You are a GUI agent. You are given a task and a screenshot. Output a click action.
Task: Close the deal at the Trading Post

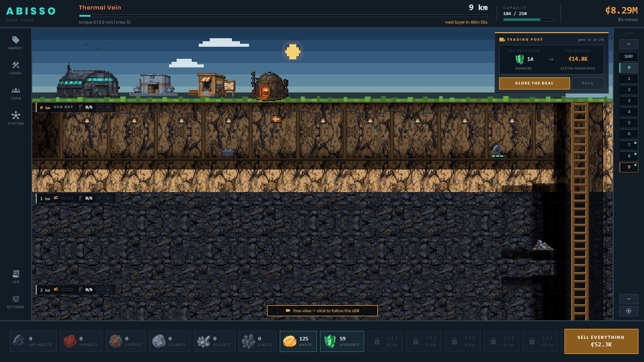tap(534, 83)
